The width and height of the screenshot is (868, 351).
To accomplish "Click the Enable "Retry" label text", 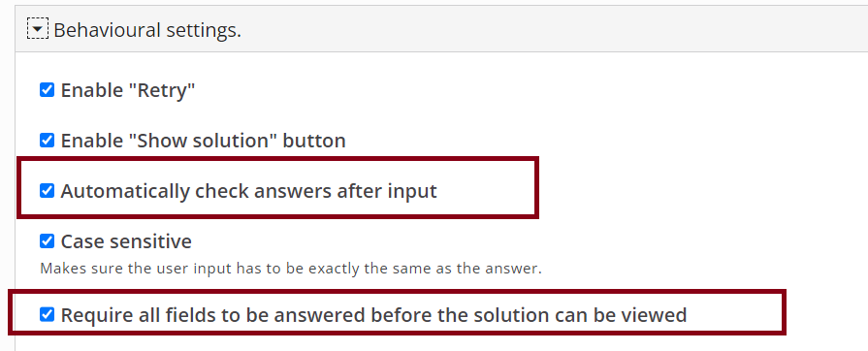I will pos(128,90).
